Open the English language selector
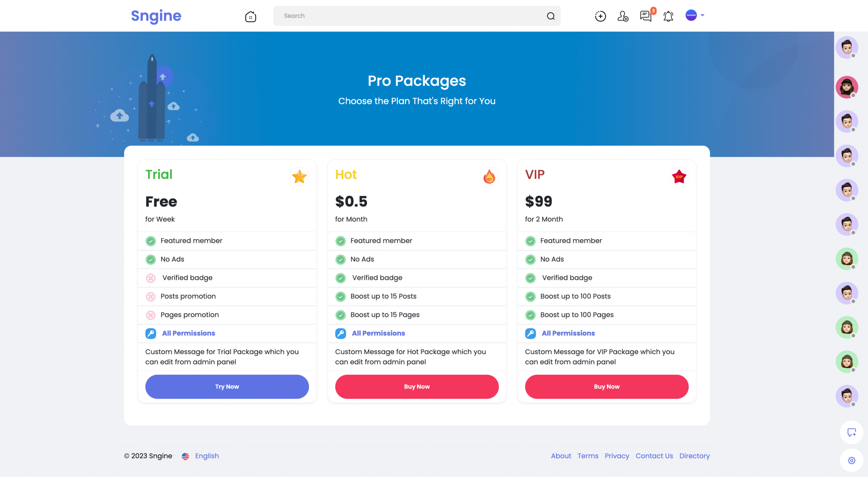Viewport: 868px width, 477px height. pyautogui.click(x=206, y=456)
